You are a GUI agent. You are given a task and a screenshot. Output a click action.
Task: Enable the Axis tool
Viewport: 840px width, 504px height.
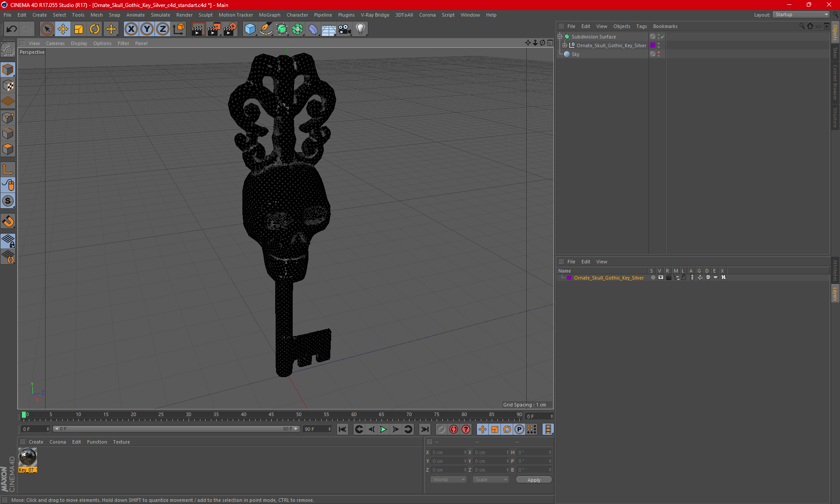[x=8, y=169]
